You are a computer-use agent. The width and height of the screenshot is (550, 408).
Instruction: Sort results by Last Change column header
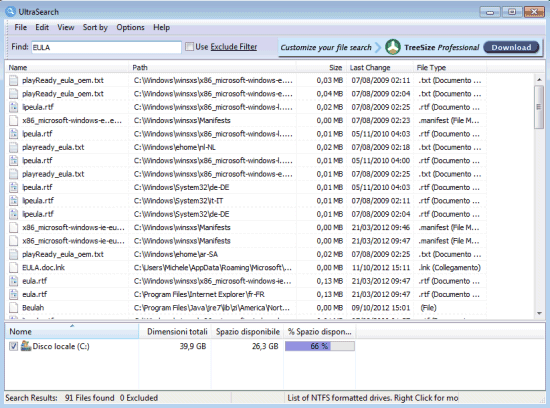pos(380,67)
